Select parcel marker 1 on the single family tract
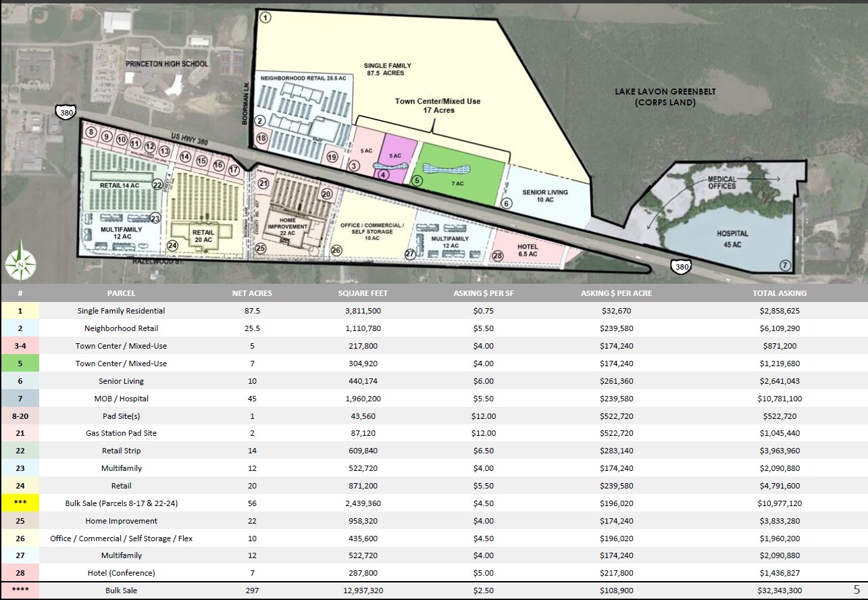 pyautogui.click(x=265, y=18)
